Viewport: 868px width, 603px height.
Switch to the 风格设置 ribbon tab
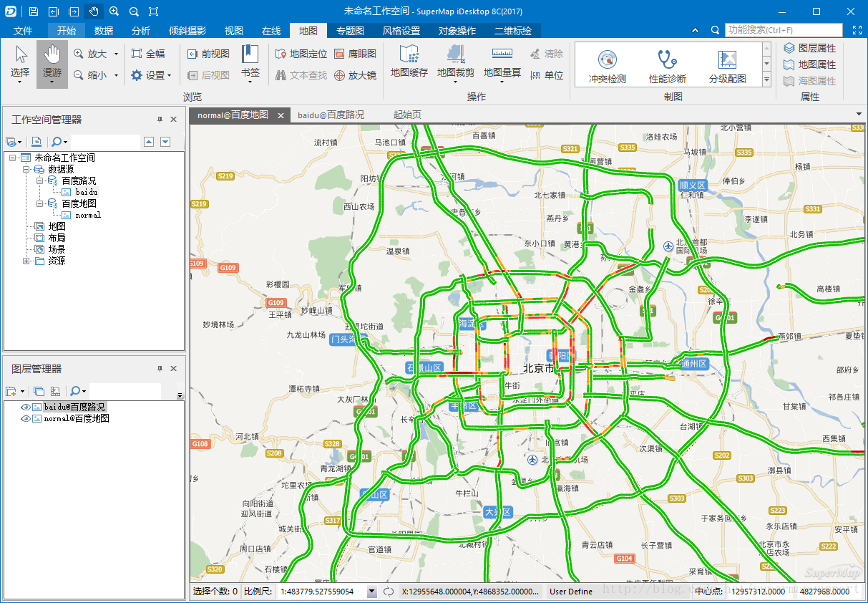(x=401, y=31)
